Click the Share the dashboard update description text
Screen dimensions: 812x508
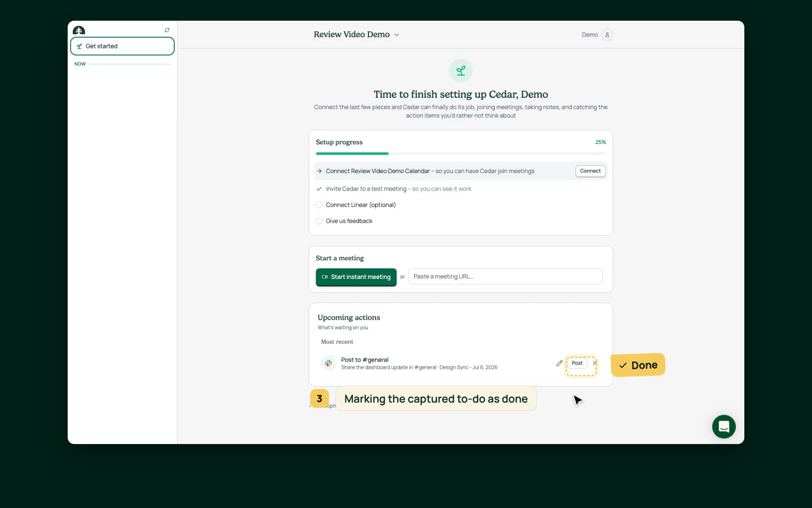click(419, 367)
